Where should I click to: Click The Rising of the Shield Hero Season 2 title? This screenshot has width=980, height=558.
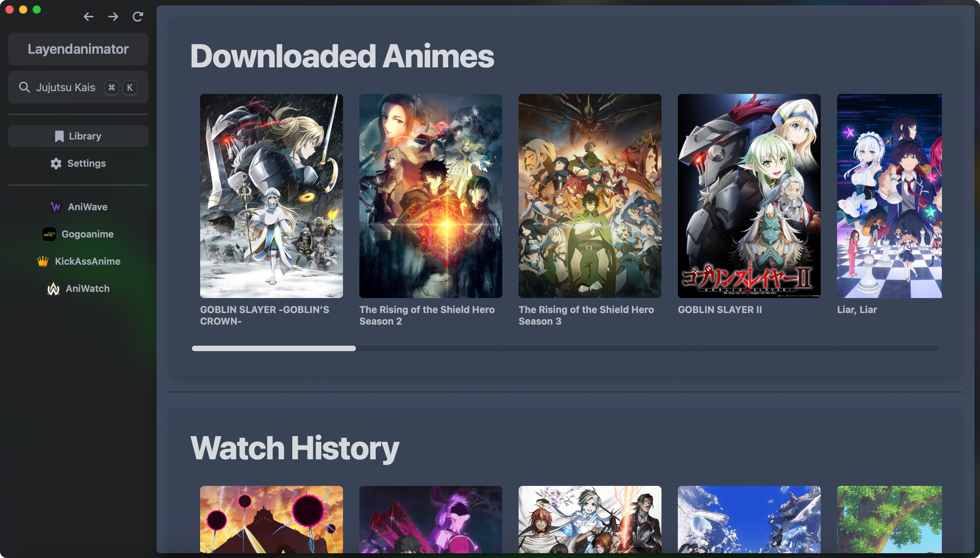click(x=427, y=315)
